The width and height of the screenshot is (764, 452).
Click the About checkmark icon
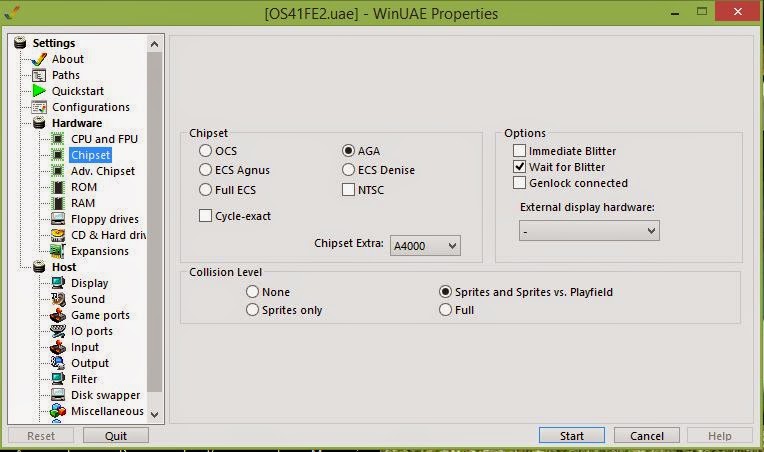[x=39, y=59]
